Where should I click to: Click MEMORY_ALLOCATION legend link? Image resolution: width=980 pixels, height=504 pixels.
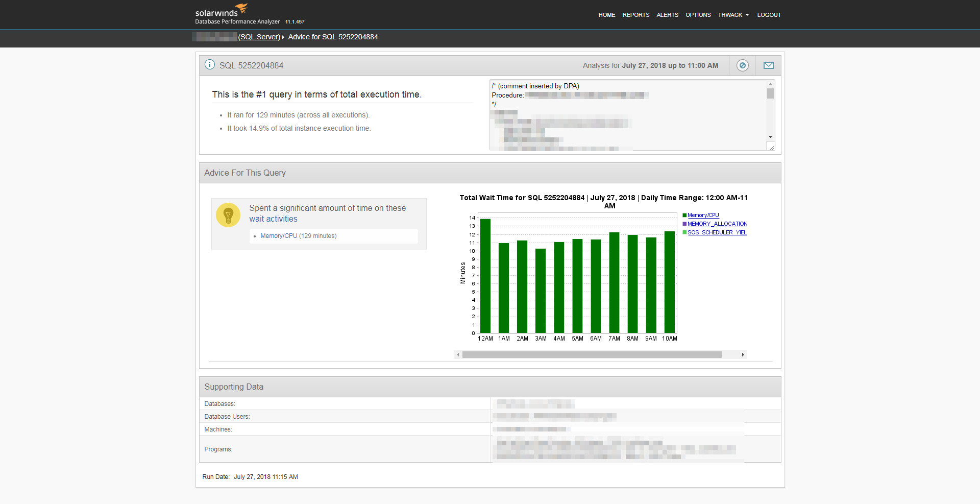pos(717,224)
